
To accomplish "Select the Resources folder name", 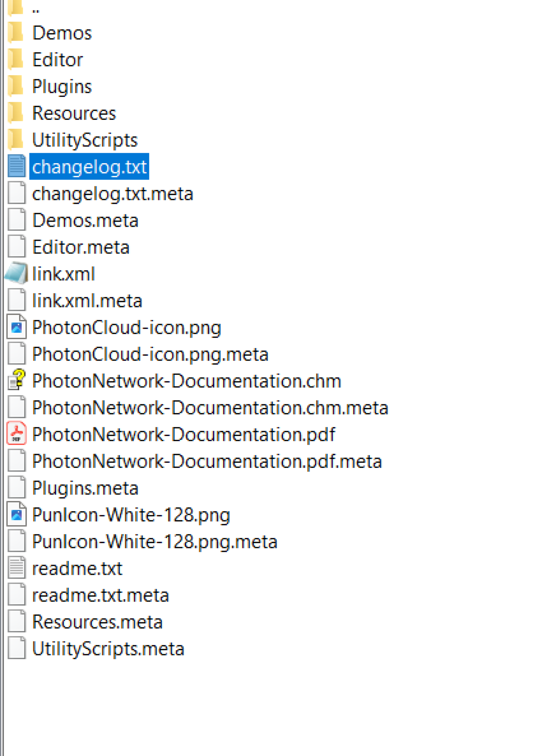I will [x=74, y=113].
